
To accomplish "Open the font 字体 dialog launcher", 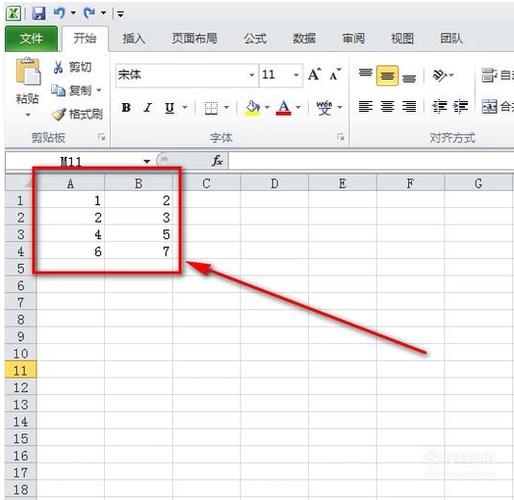I will pos(340,136).
